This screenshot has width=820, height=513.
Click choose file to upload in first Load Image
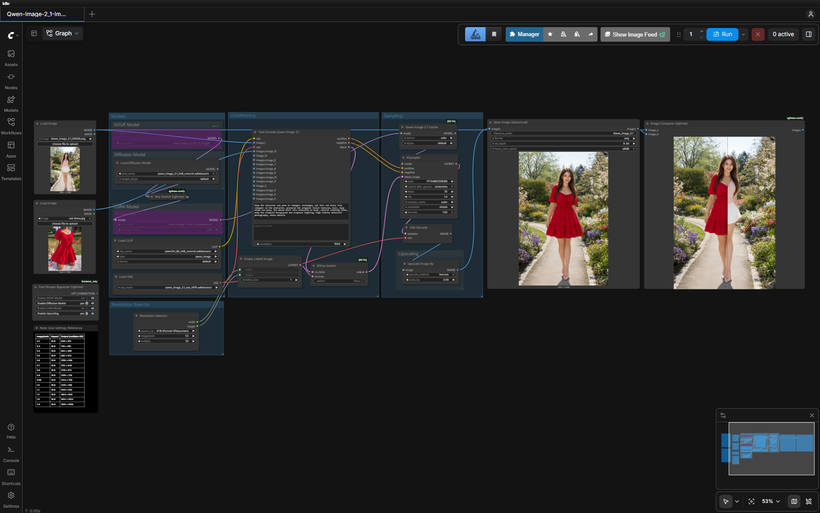65,144
